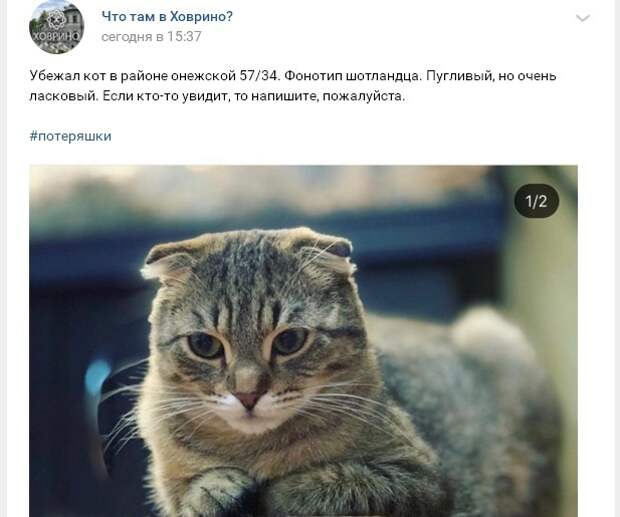Click the round Ховрино logo image
Screen dimensions: 620x517
coord(57,27)
